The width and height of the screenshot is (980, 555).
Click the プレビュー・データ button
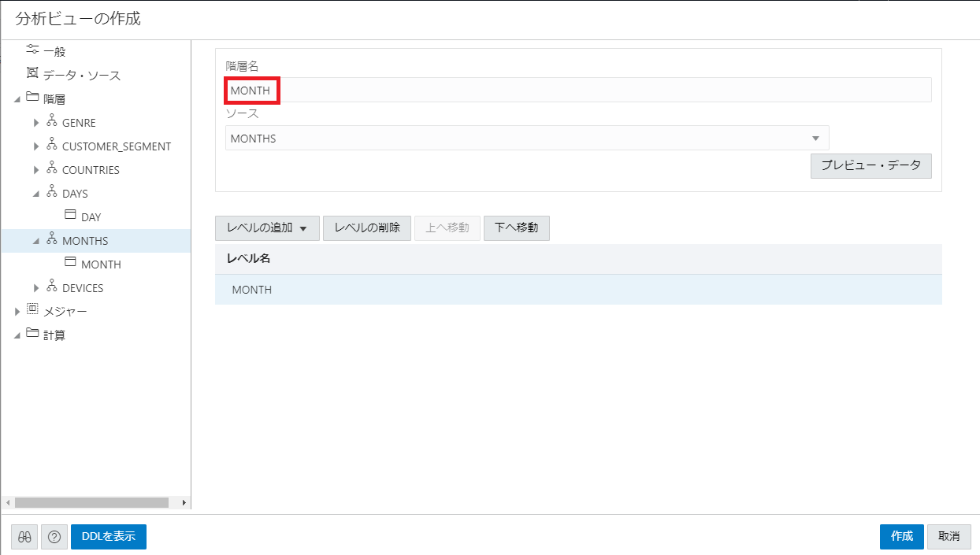coord(870,166)
